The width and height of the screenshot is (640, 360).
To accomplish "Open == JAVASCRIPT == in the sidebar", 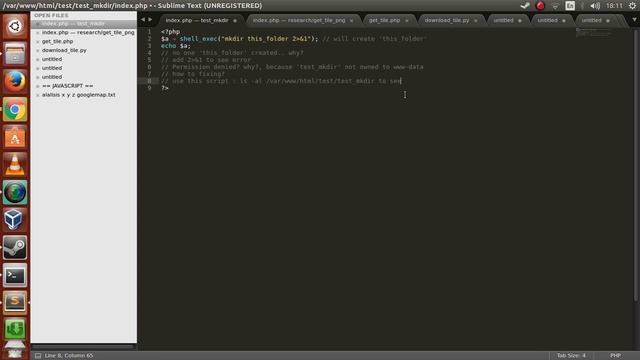I will pos(84,86).
